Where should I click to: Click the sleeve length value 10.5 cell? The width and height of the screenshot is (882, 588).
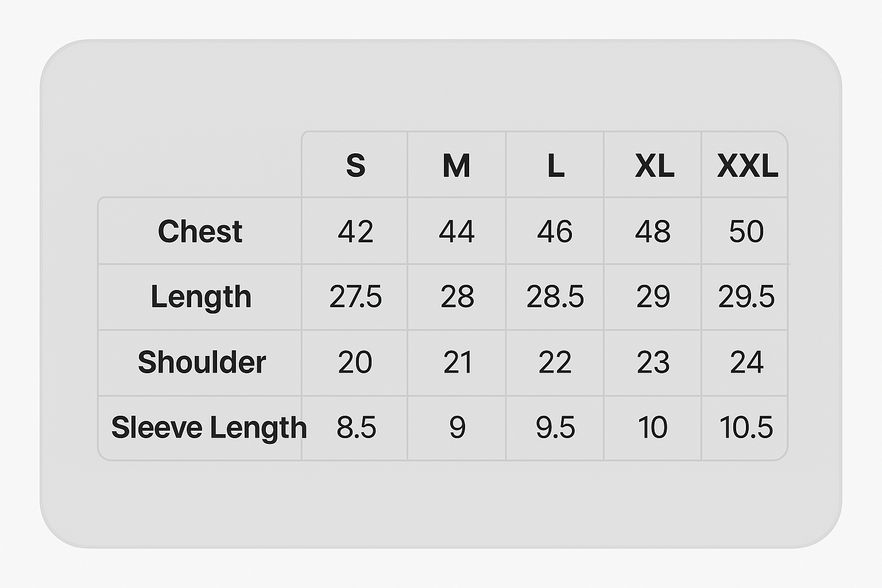coord(746,428)
